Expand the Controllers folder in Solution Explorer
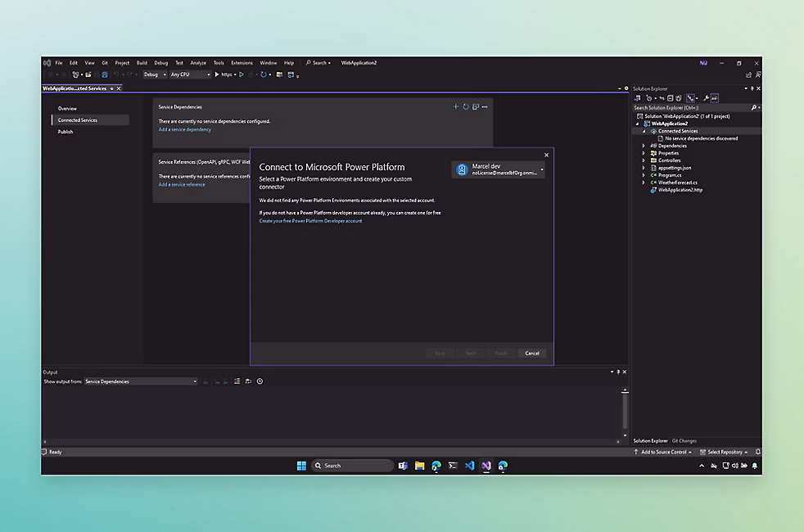 click(x=644, y=160)
